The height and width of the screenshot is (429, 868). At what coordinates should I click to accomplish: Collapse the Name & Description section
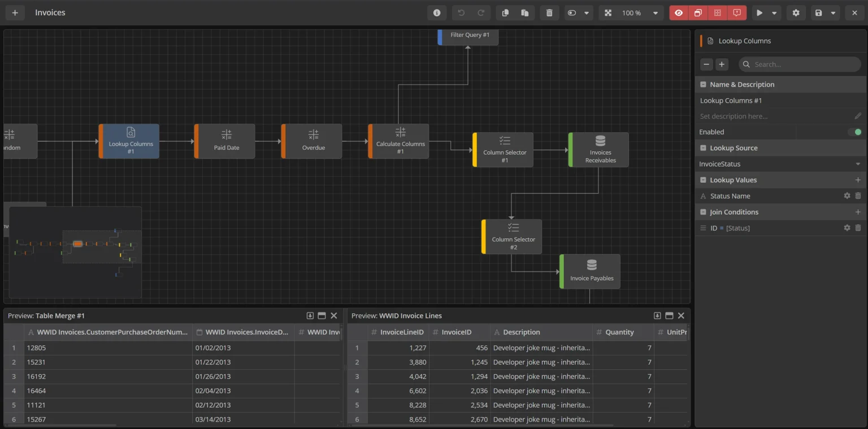coord(703,85)
